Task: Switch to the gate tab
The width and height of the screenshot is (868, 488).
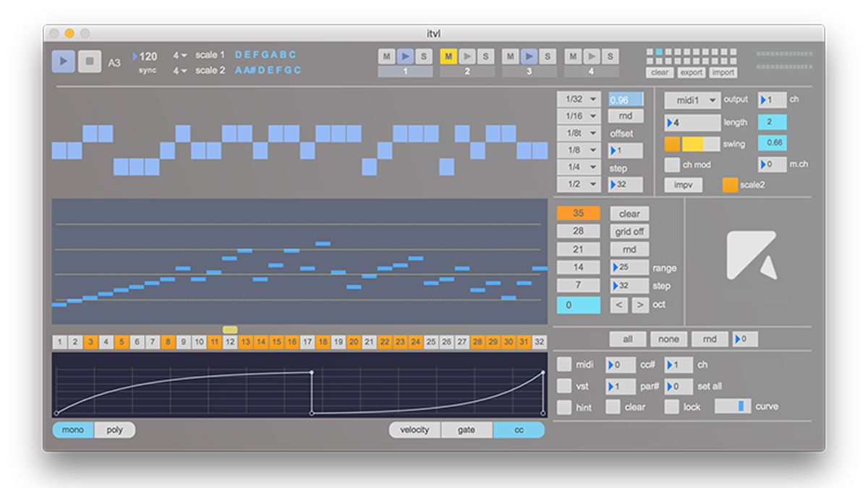Action: (x=465, y=429)
